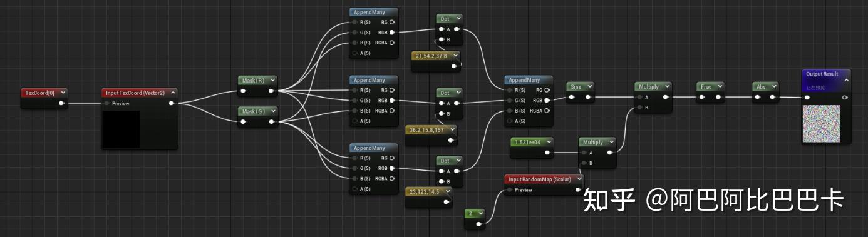
Task: Click the Sine node output pin
Action: click(589, 97)
